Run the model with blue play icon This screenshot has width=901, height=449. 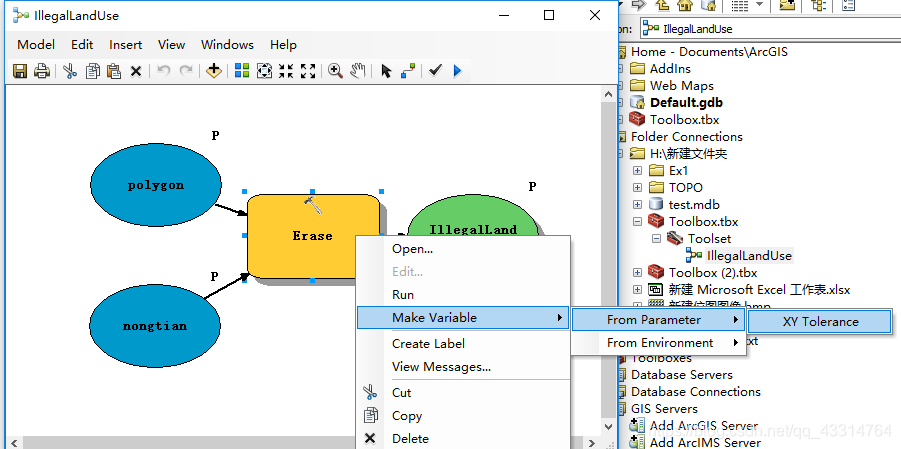457,71
